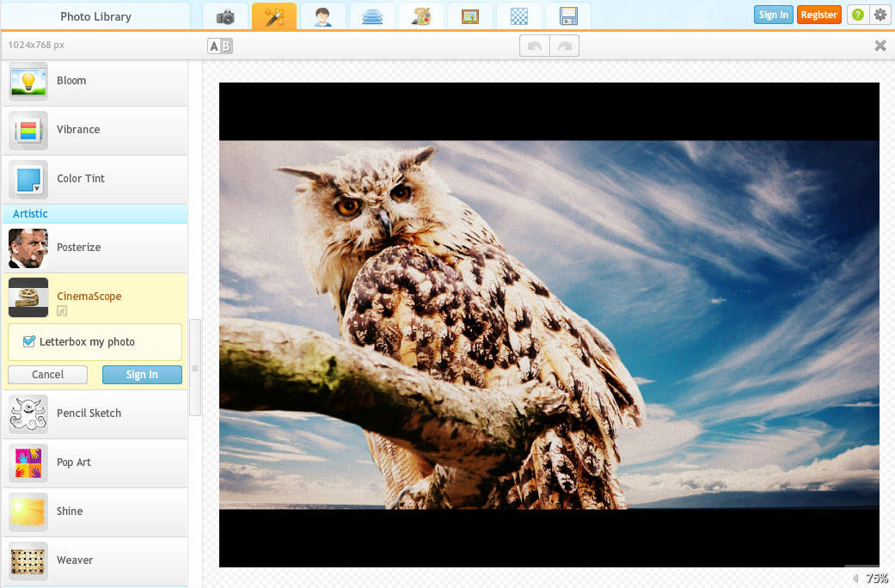The height and width of the screenshot is (588, 895).
Task: Open the portrait touch-up tab
Action: (x=323, y=16)
